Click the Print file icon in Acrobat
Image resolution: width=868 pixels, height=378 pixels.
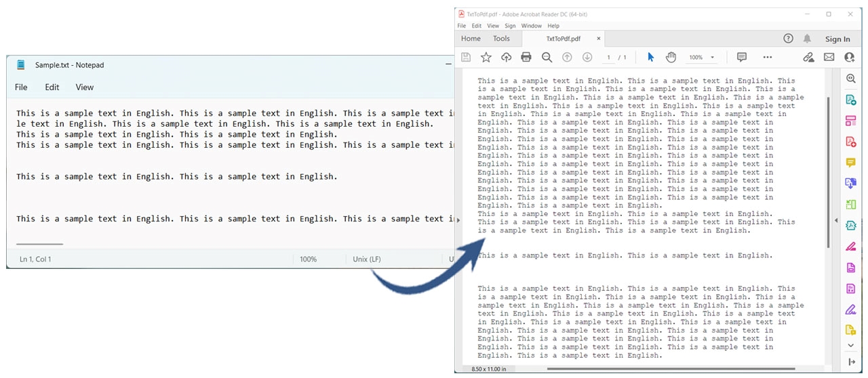click(x=526, y=58)
